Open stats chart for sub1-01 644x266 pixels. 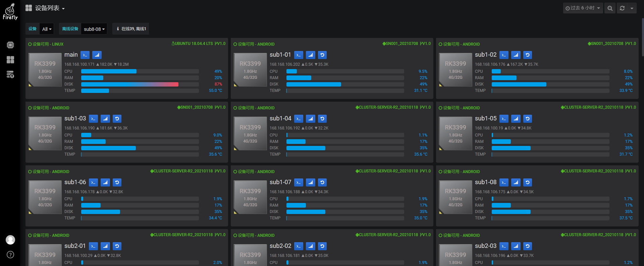[x=311, y=55]
